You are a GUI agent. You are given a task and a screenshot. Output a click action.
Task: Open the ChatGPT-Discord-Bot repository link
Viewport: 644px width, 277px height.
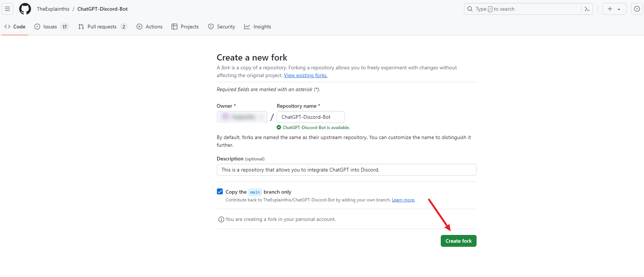point(103,9)
